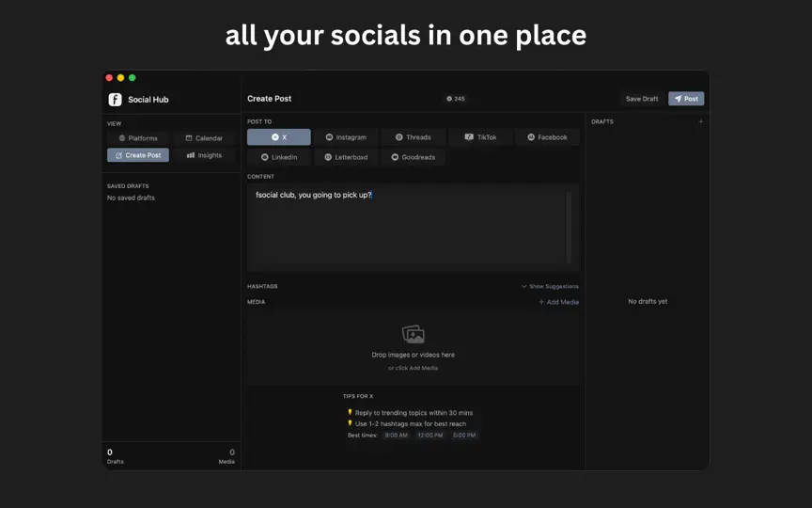The image size is (812, 508).
Task: Toggle Goodreads as a post destination
Action: [x=414, y=157]
